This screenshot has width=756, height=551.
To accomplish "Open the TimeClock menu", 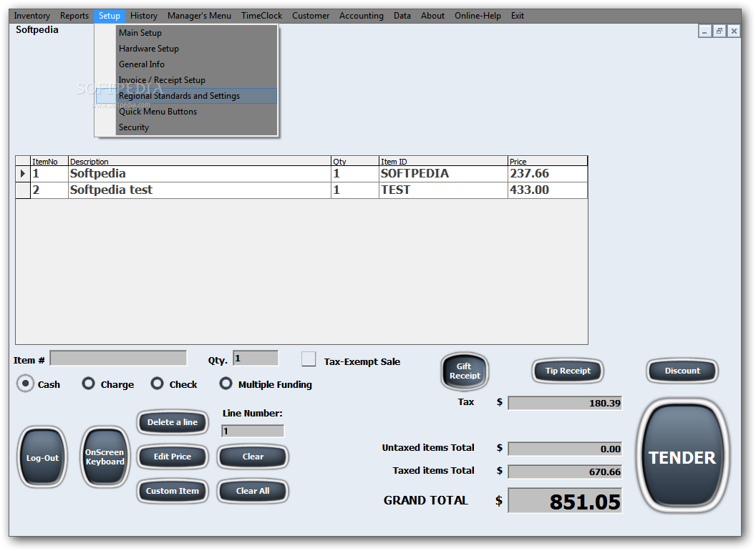I will click(262, 16).
